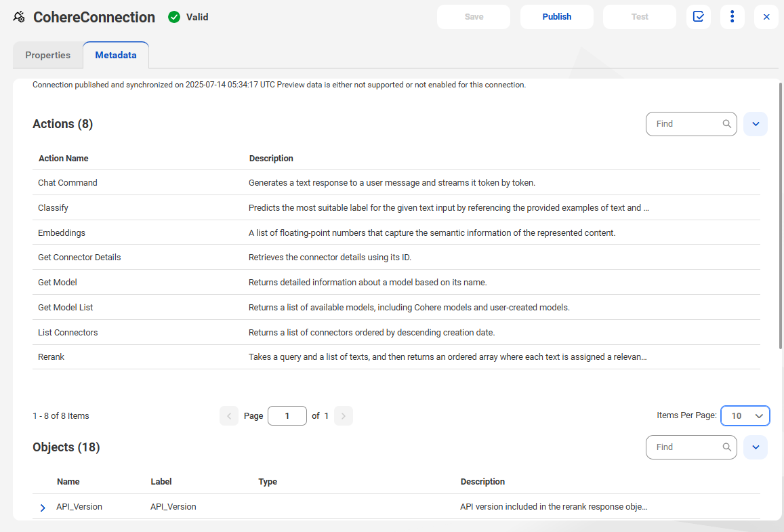The width and height of the screenshot is (784, 532).
Task: Open the Items Per Page dropdown
Action: [745, 416]
